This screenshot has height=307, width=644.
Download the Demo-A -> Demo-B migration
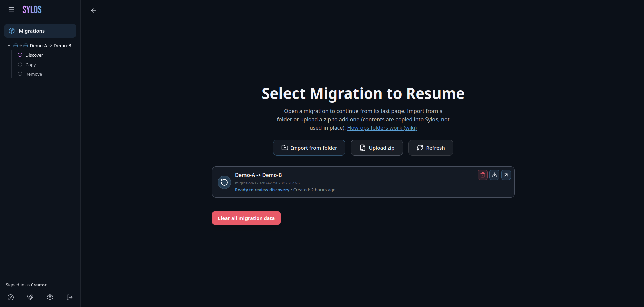tap(494, 175)
